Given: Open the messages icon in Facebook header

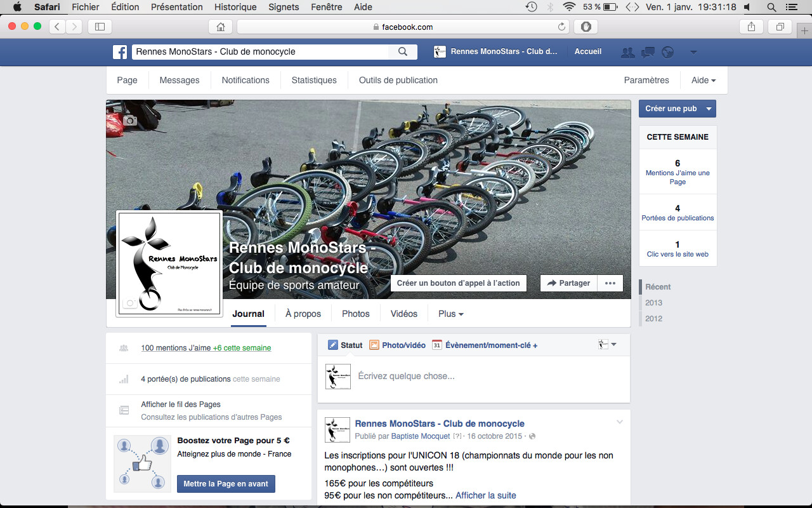Looking at the screenshot, I should 648,52.
